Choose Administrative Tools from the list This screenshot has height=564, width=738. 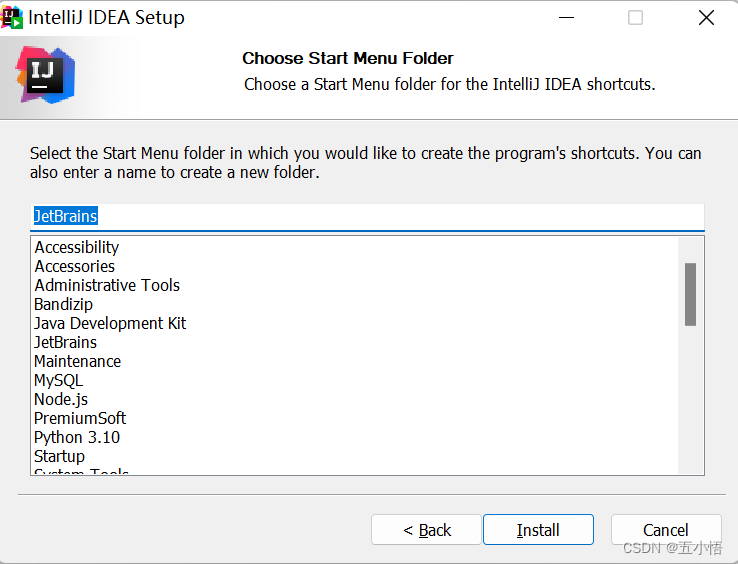click(x=107, y=285)
